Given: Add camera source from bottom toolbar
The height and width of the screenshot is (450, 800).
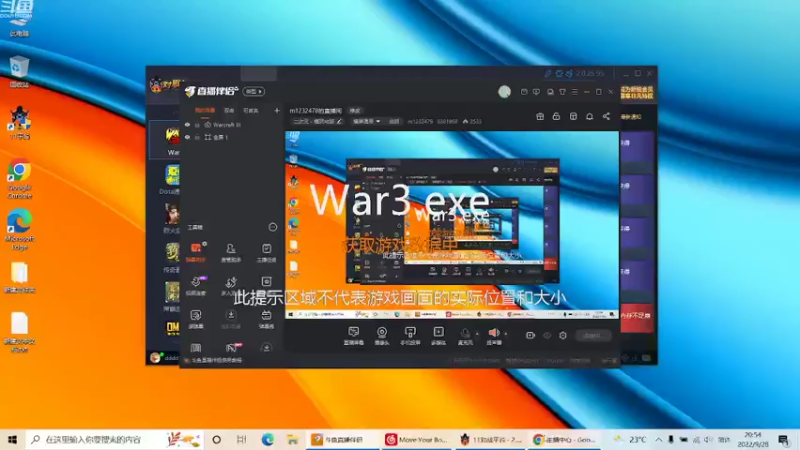Looking at the screenshot, I should [382, 336].
